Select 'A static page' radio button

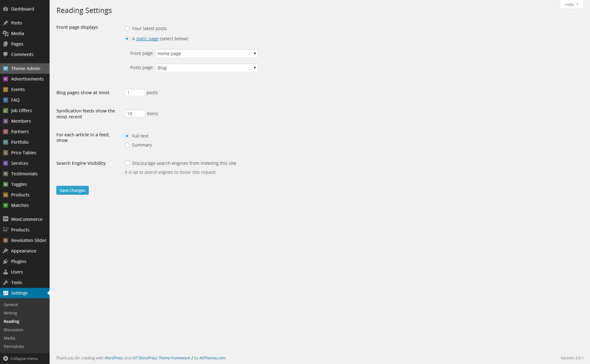click(x=127, y=39)
